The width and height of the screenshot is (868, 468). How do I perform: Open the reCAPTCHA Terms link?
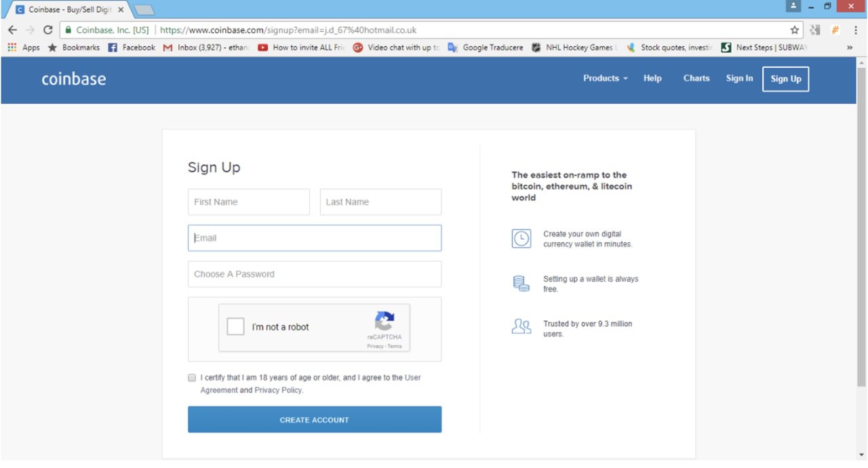click(x=395, y=346)
